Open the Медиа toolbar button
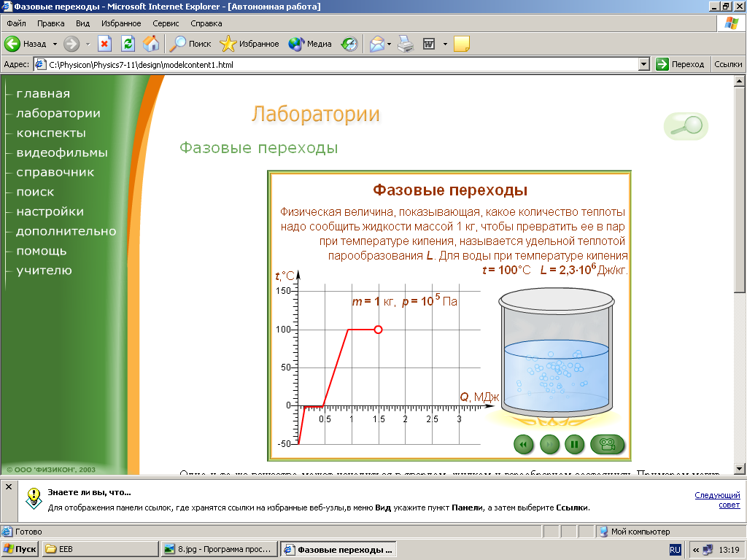 click(x=309, y=44)
